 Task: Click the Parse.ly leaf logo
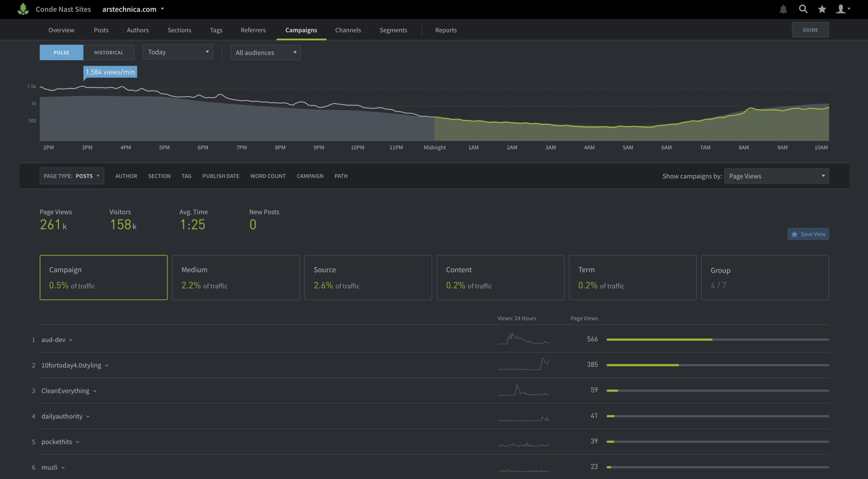click(22, 9)
